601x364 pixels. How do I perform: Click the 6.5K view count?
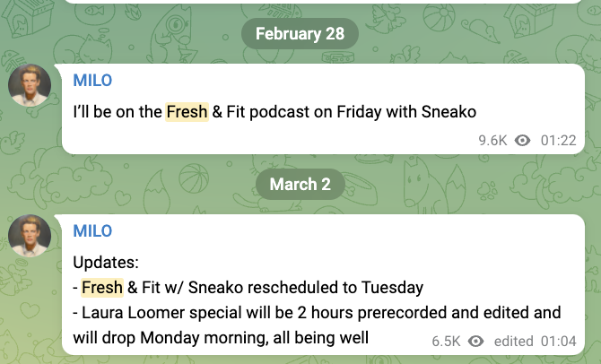(446, 341)
